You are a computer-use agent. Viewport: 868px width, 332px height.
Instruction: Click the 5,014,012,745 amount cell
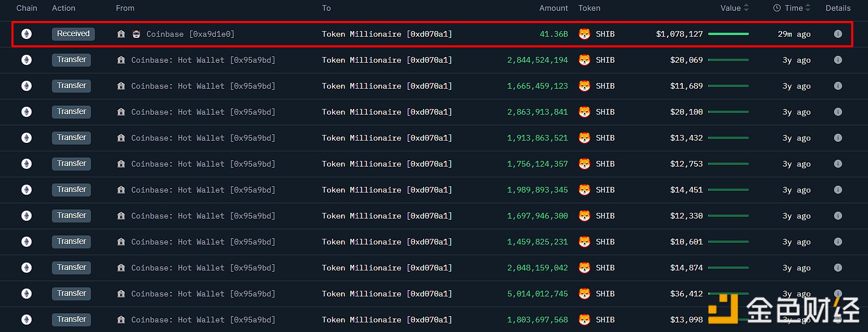[538, 294]
